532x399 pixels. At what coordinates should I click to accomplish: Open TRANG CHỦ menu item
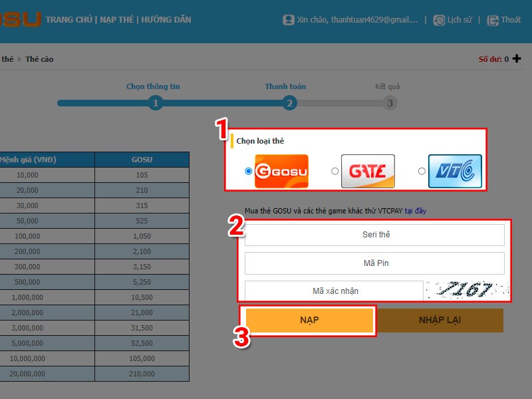pos(69,20)
